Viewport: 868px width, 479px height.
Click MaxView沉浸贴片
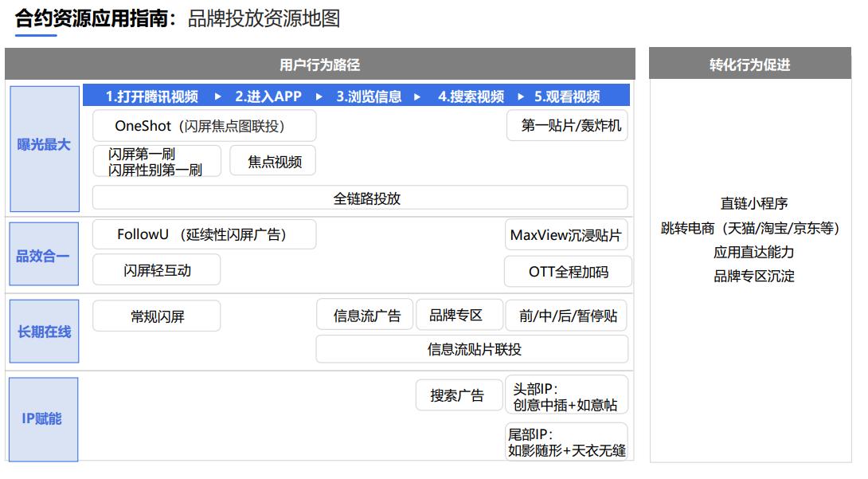pos(568,235)
